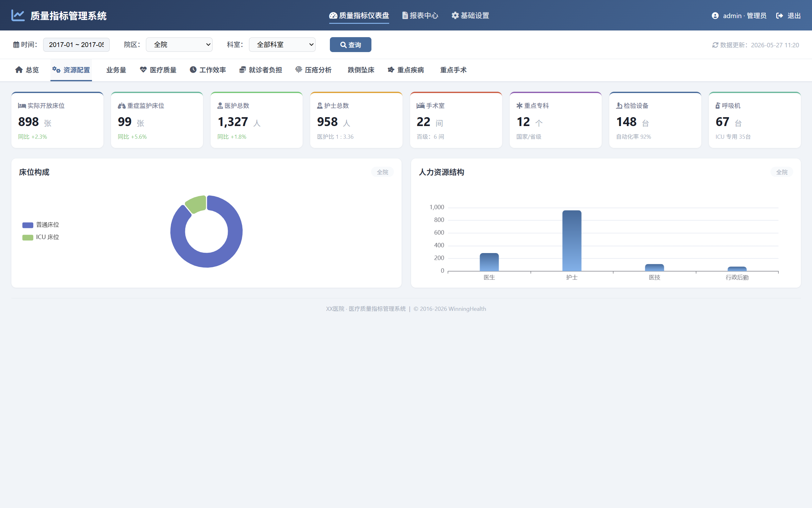Image resolution: width=812 pixels, height=508 pixels.
Task: Click the bed icon in 实际开放床位 card
Action: pos(22,105)
